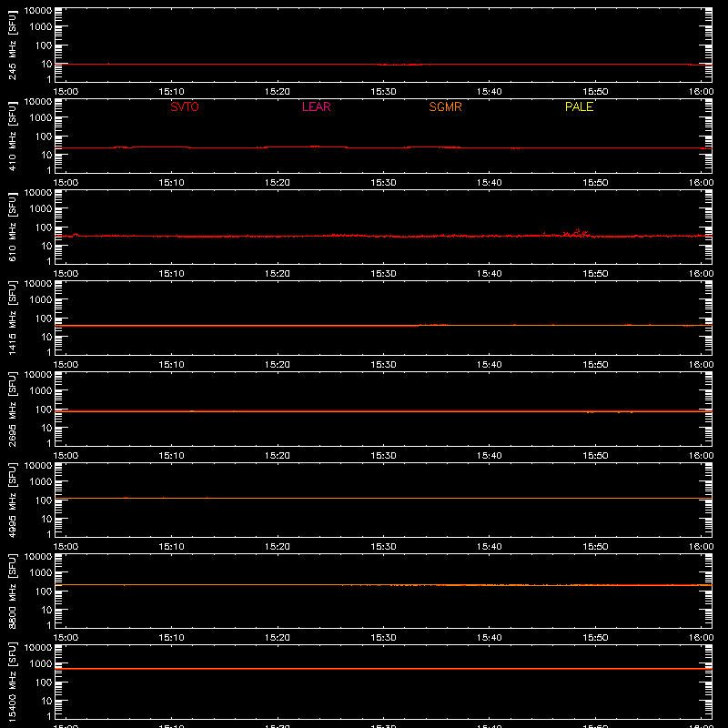This screenshot has width=728, height=728.
Task: Select the 2695 MHz [SFU] axis title
Action: (x=12, y=409)
